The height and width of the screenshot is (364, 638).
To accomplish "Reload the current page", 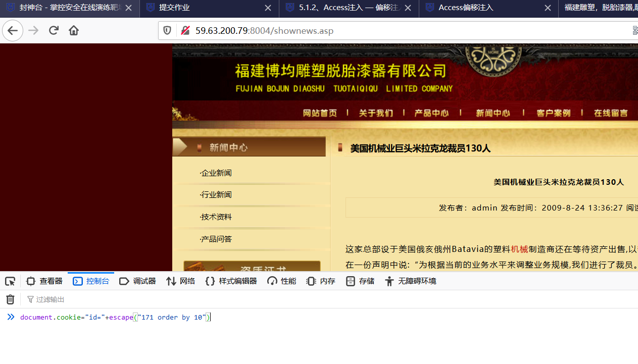I will pyautogui.click(x=54, y=31).
